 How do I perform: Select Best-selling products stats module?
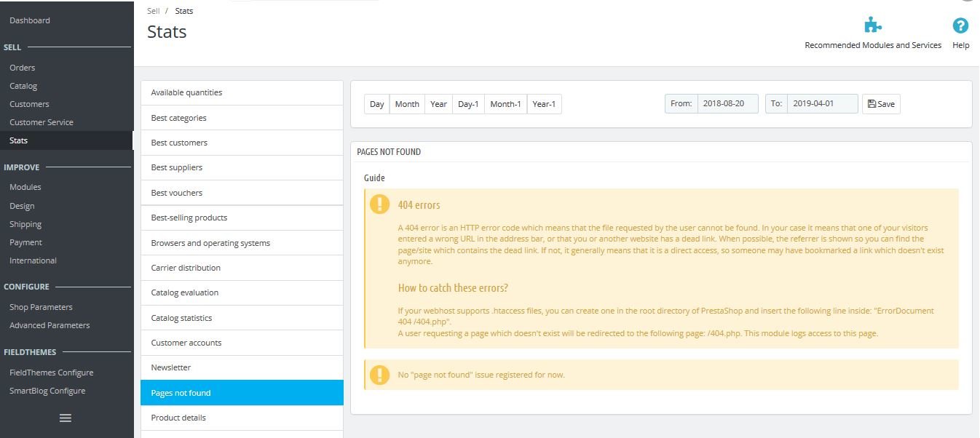point(242,218)
